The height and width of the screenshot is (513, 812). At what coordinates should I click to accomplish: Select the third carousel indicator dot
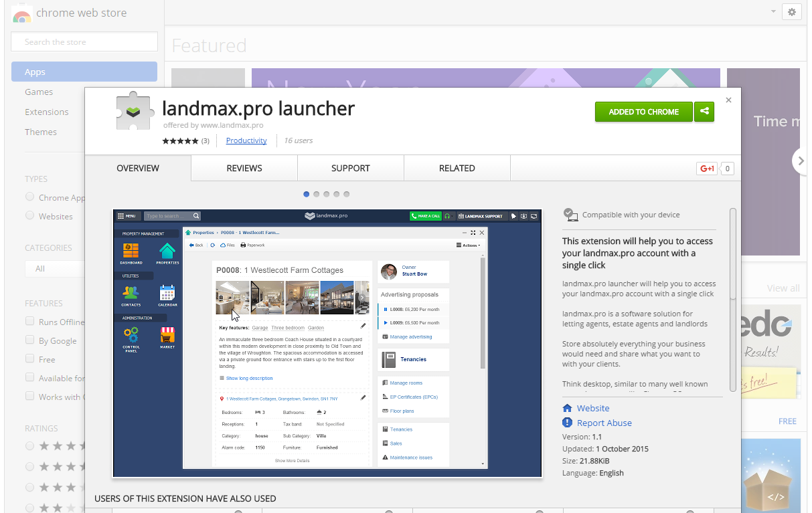click(326, 194)
